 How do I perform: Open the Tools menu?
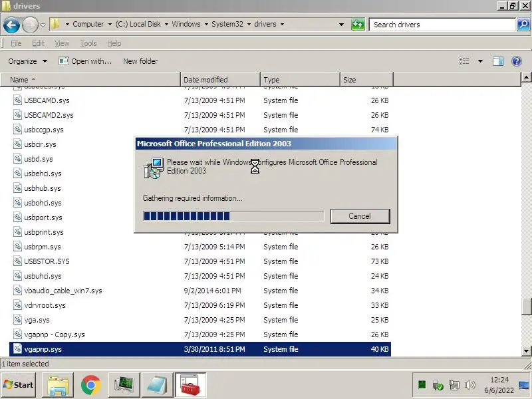pyautogui.click(x=88, y=43)
